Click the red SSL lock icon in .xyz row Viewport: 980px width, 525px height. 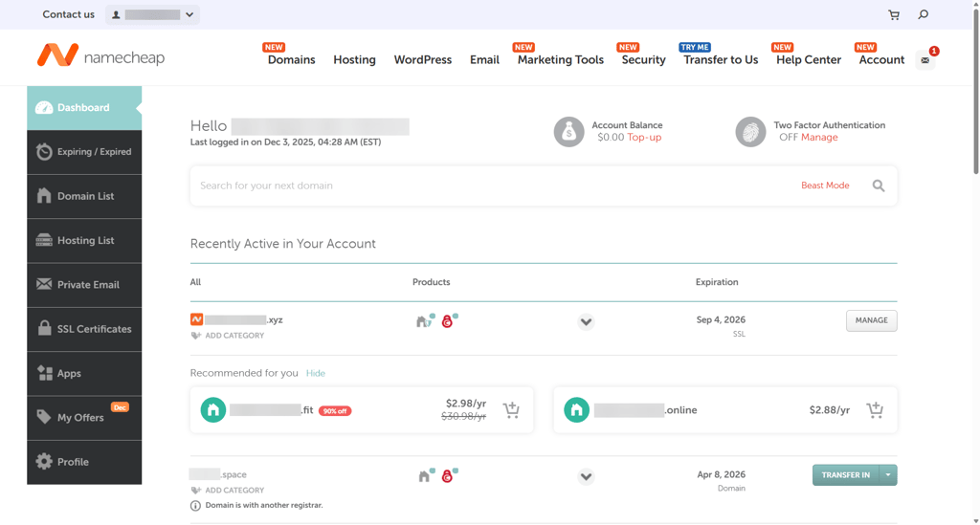pyautogui.click(x=448, y=321)
